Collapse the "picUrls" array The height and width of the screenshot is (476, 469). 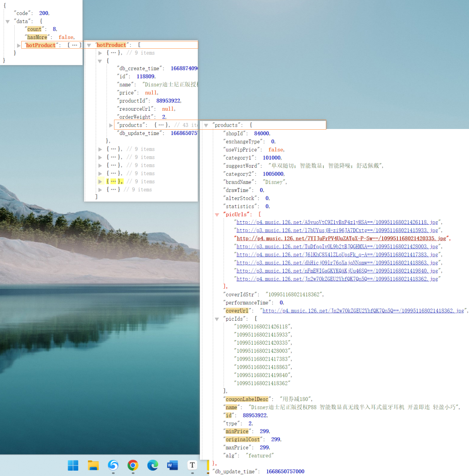pyautogui.click(x=217, y=215)
